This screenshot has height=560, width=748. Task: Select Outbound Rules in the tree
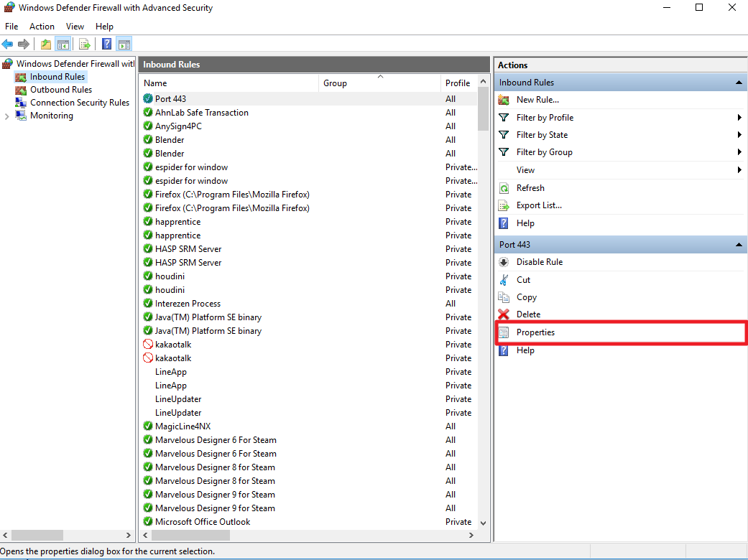pos(61,90)
